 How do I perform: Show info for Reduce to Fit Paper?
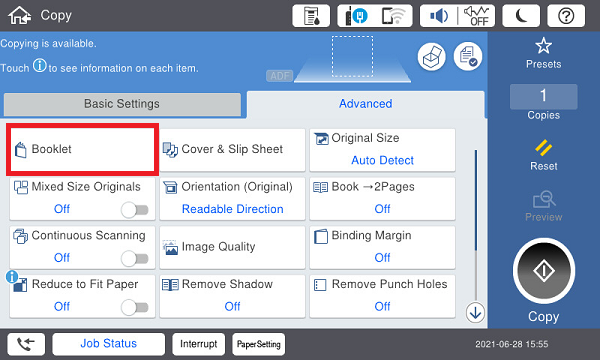pyautogui.click(x=12, y=276)
